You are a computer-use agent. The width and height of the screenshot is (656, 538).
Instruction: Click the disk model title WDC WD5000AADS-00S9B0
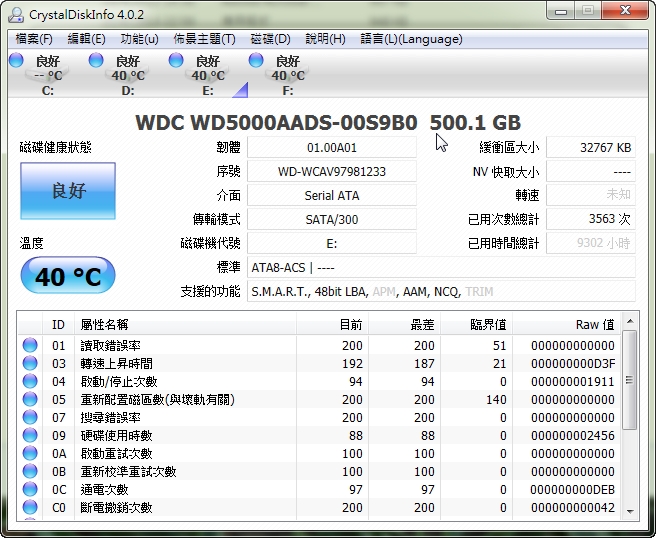276,123
